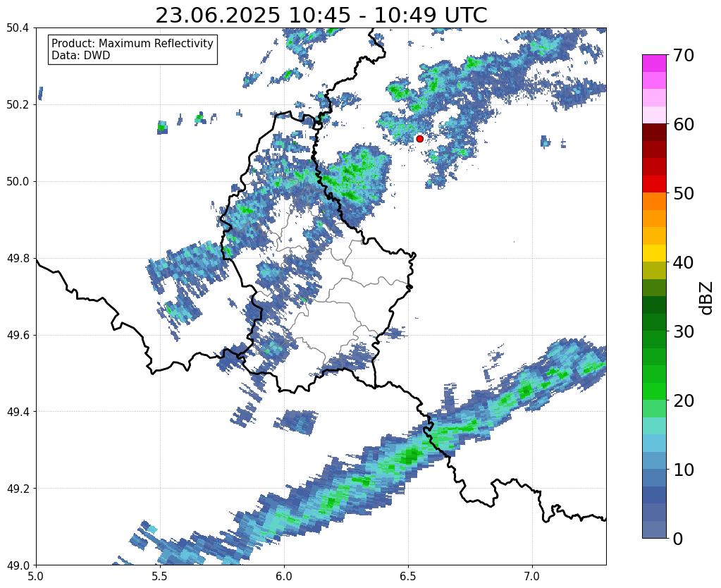Click the dark maroon colorbar segment below 60

[654, 133]
